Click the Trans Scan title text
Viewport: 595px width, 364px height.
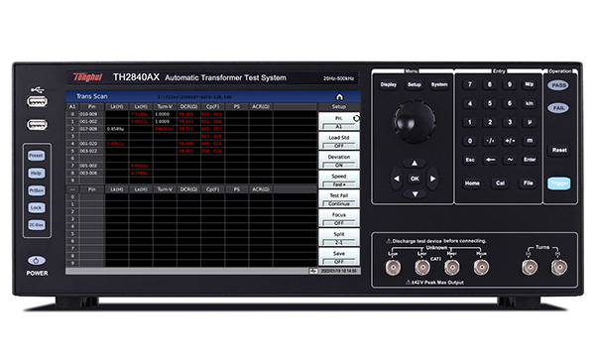(92, 96)
